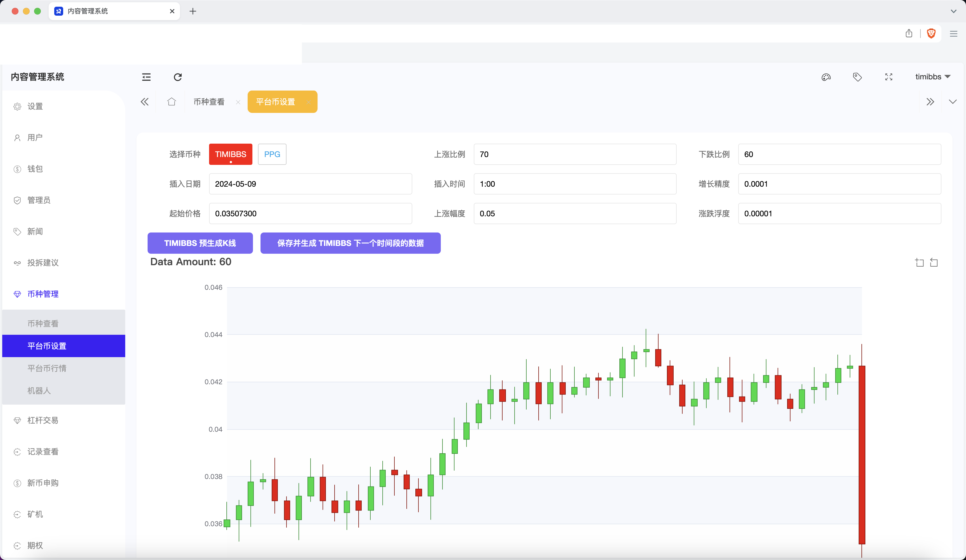Click the 钱包 dollar coin icon
The image size is (966, 560).
17,169
